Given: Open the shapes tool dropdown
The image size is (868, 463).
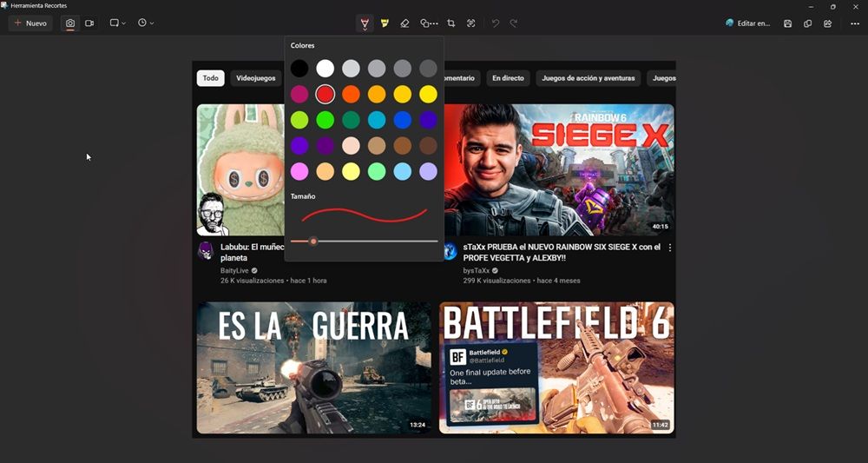Looking at the screenshot, I should point(428,23).
